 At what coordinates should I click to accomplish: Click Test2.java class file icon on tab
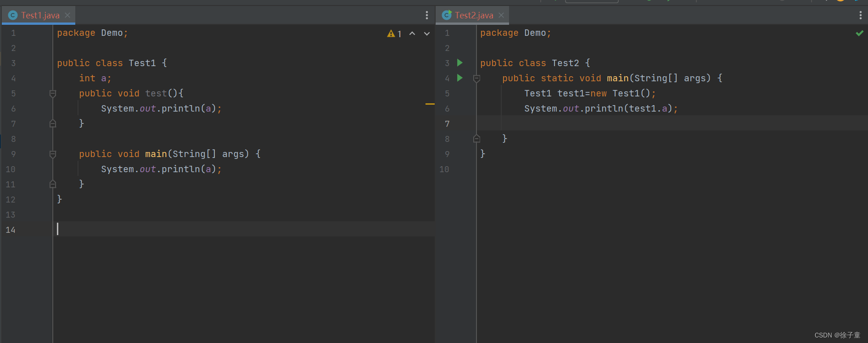click(447, 15)
